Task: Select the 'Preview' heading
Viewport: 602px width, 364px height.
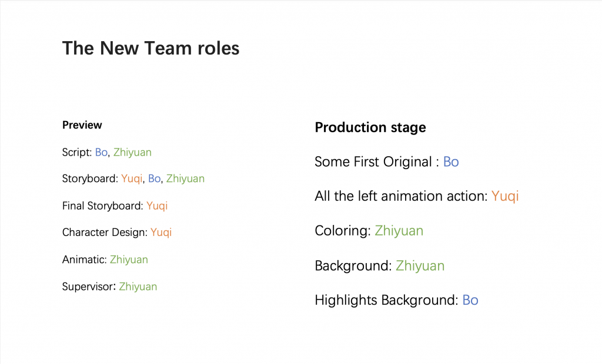Action: point(82,125)
